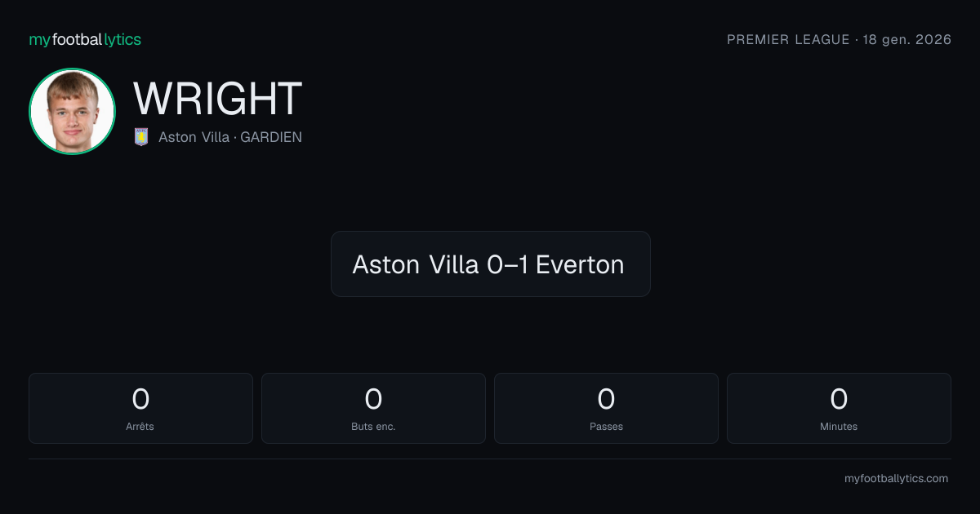Select the Buts enc. stat card
Screen dimensions: 980x514
pos(373,408)
